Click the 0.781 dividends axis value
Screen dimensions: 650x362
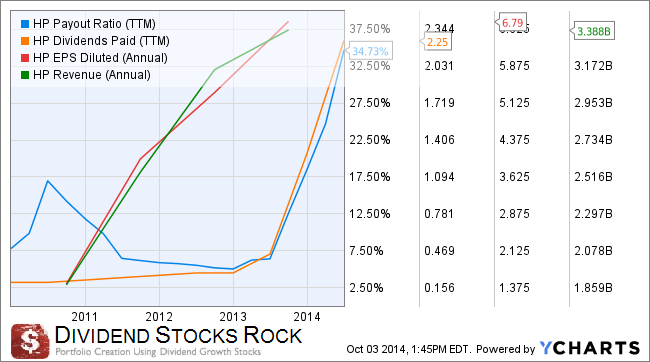(x=439, y=214)
